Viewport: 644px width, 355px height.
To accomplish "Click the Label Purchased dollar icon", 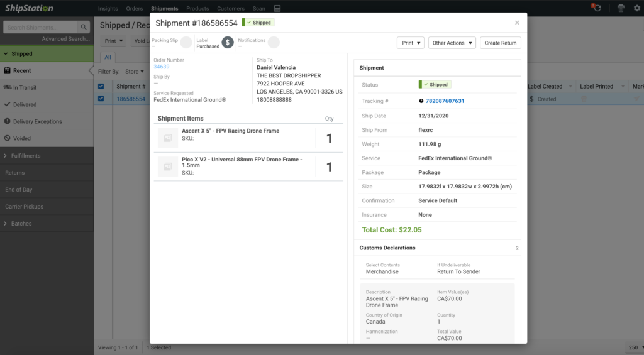I will 228,43.
